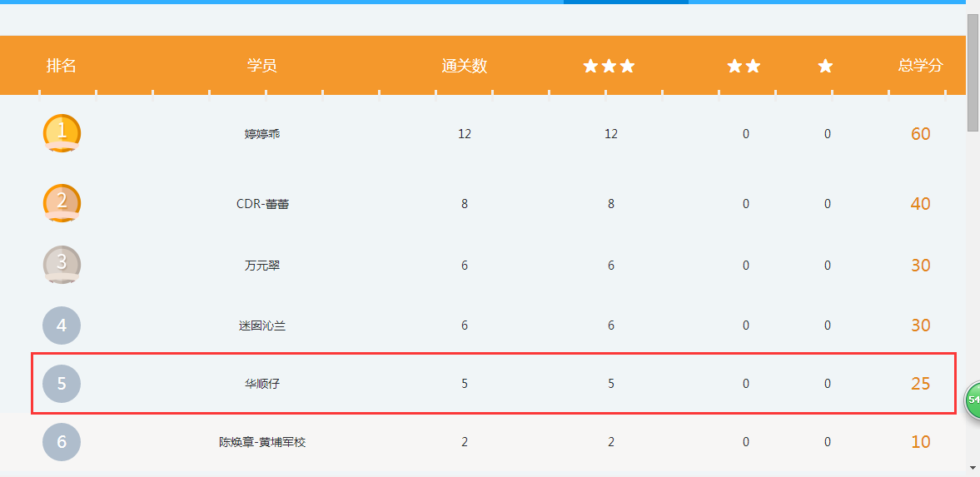Click the single-star column header icon
This screenshot has width=980, height=477.
tap(825, 66)
